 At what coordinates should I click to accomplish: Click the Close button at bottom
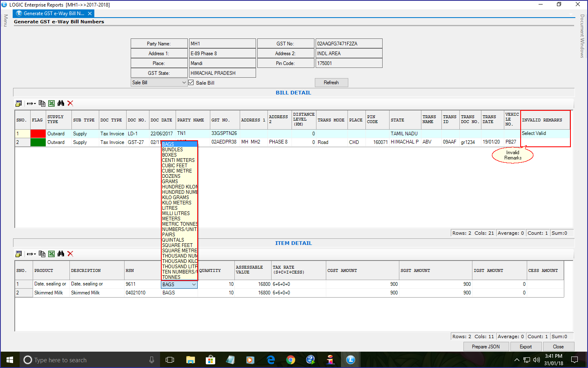(x=558, y=347)
